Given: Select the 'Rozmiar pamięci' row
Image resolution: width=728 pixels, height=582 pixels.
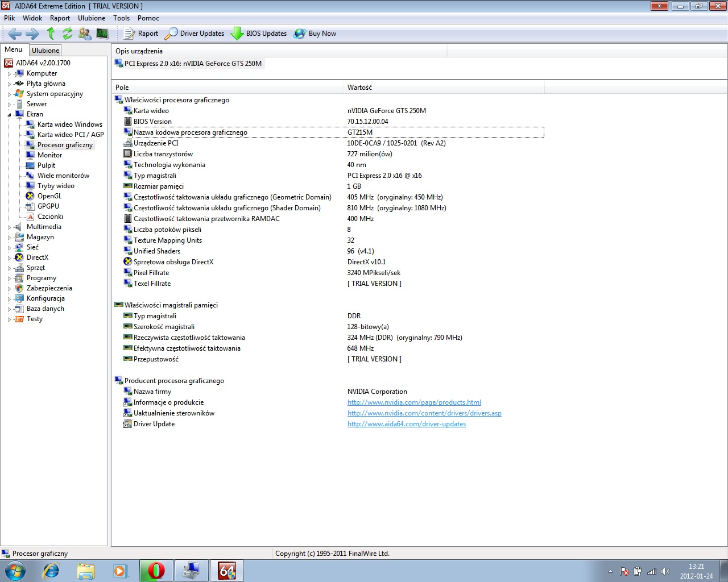Looking at the screenshot, I should pyautogui.click(x=333, y=186).
